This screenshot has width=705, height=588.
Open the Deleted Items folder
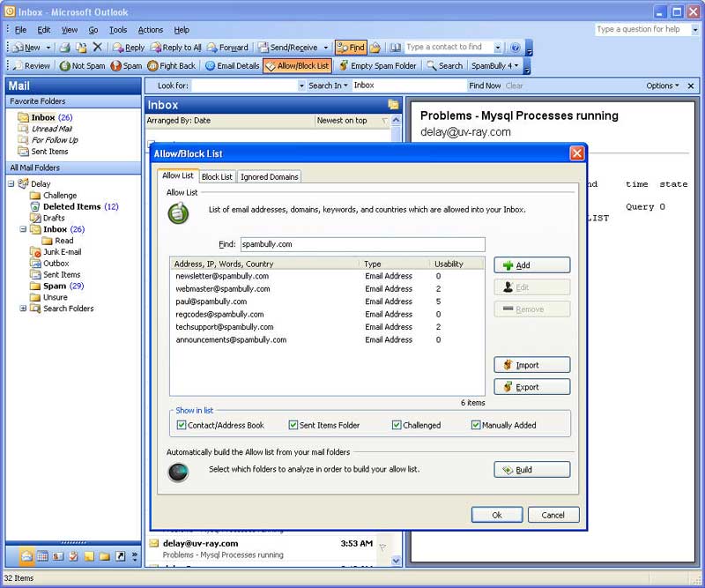click(72, 206)
